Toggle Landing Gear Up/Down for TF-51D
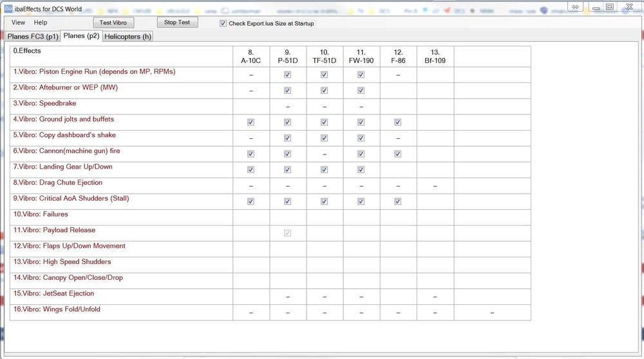644x359 pixels. pos(324,169)
